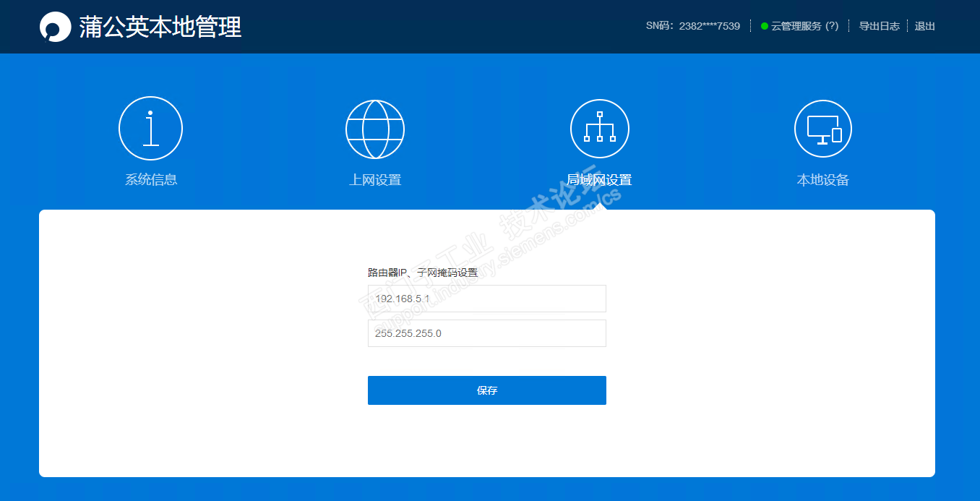Screen dimensions: 980x501
Task: Click the 蒲公英 logo icon
Action: (55, 27)
